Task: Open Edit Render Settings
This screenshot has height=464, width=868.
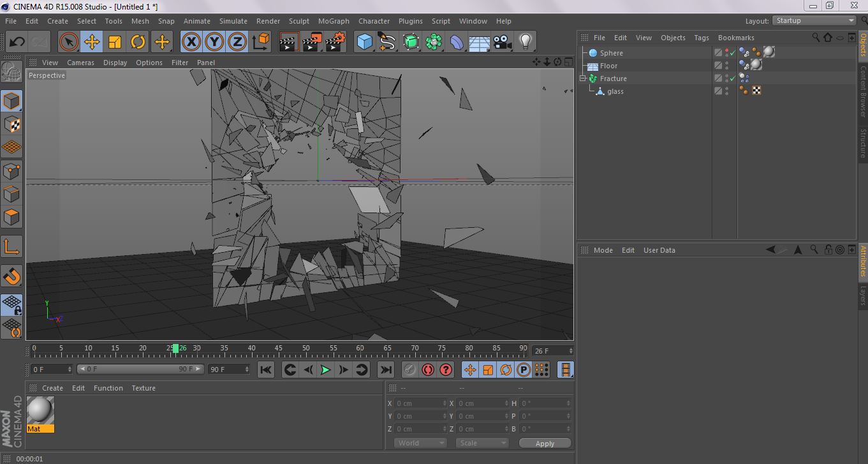Action: [x=335, y=43]
